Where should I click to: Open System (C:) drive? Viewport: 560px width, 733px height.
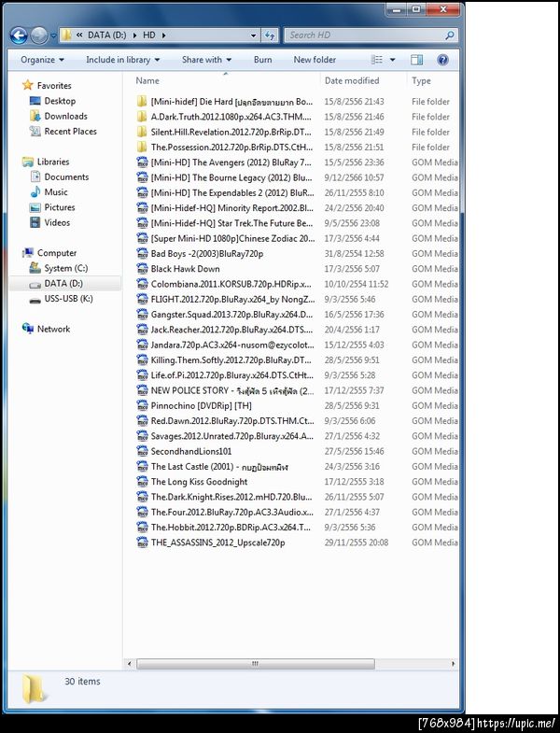(66, 268)
